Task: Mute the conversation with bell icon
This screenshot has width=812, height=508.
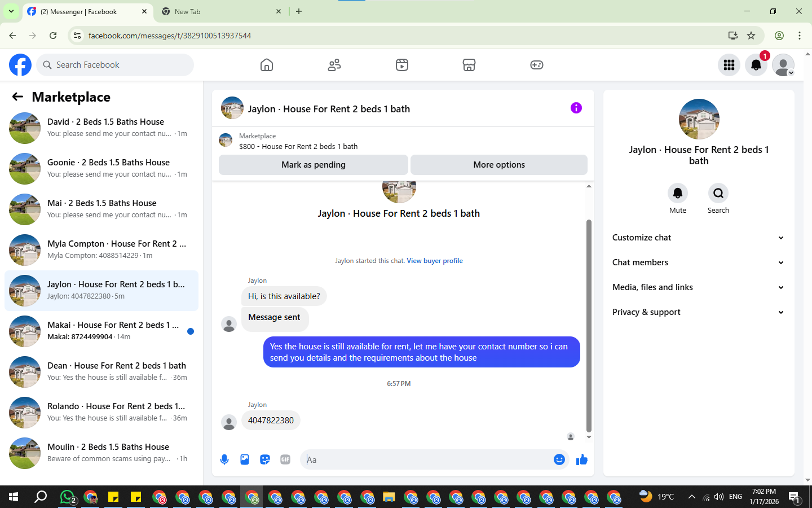Action: [678, 193]
